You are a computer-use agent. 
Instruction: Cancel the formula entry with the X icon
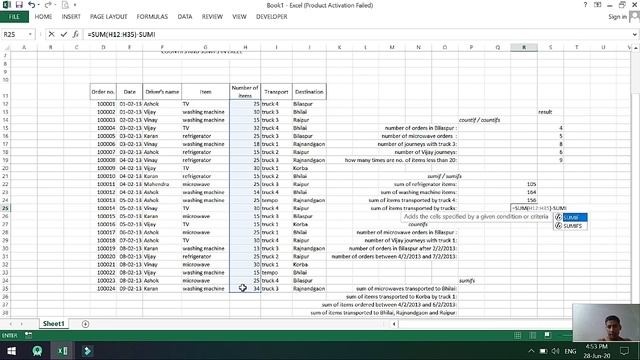51,34
